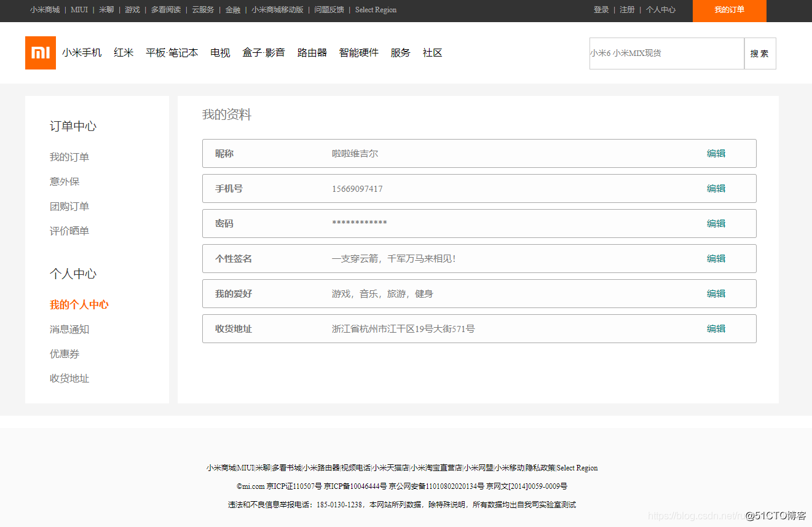Edit the 收货地址 row
812x527 pixels.
point(716,329)
